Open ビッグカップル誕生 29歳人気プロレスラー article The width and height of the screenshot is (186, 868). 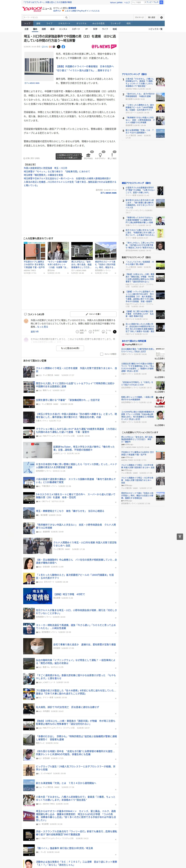pos(76,768)
